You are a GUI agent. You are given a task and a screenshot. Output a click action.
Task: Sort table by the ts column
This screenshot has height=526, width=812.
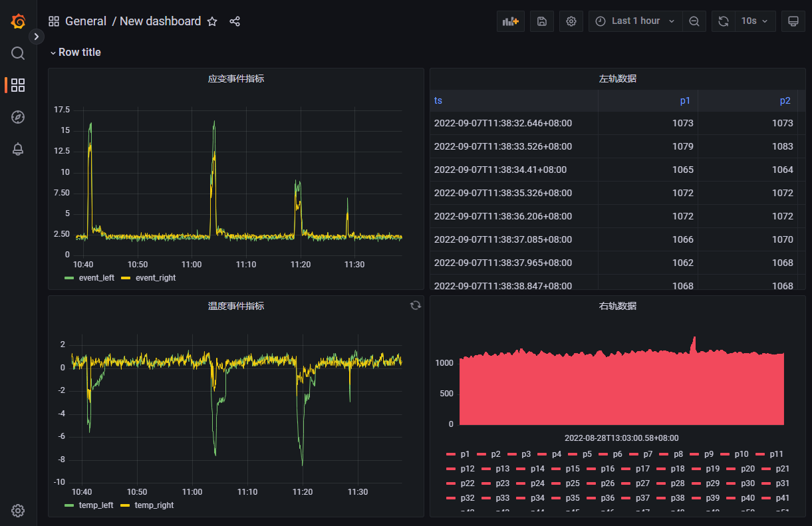438,100
